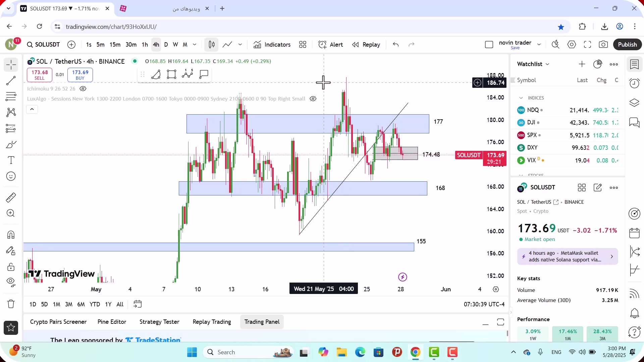Open the line chart style dropdown arrow
Image resolution: width=644 pixels, height=362 pixels.
pos(240,45)
